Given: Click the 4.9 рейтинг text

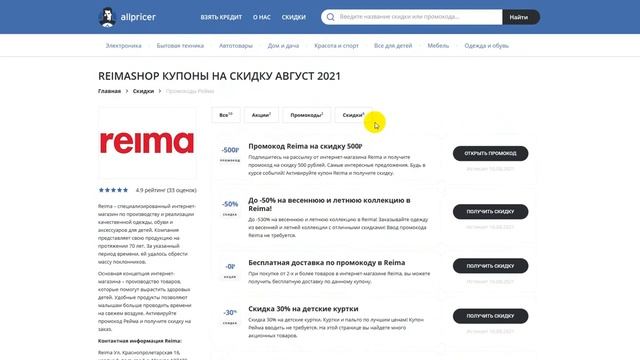Looking at the screenshot, I should 166,190.
